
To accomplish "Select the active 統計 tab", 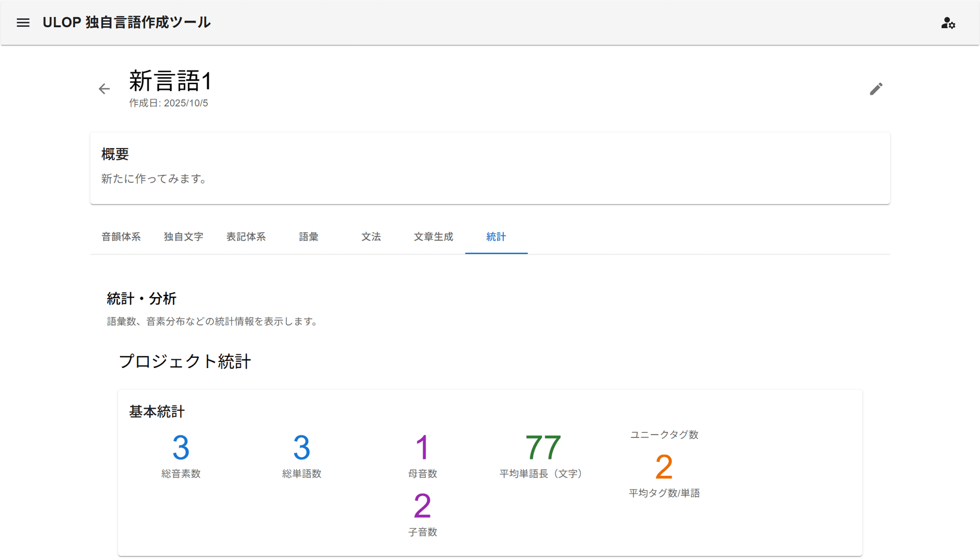I will point(496,237).
